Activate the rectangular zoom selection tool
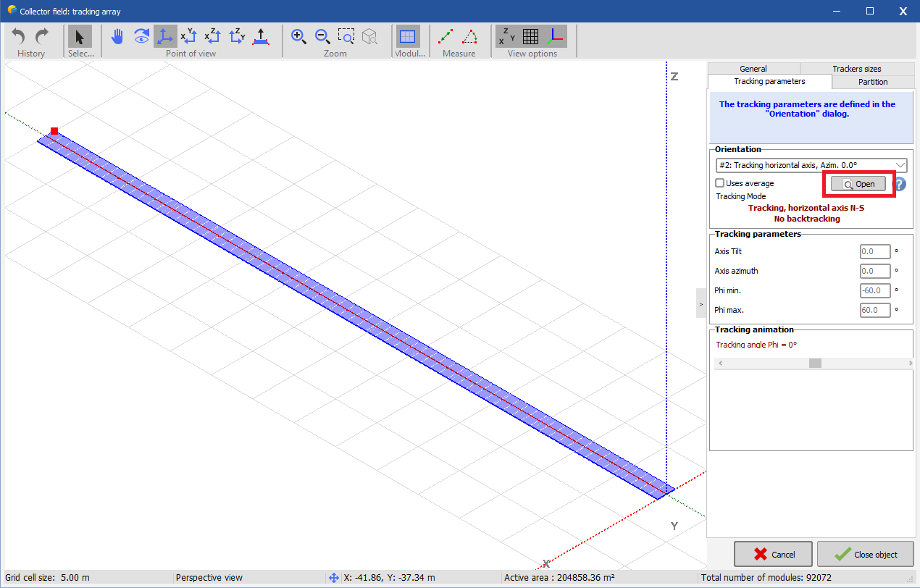This screenshot has height=588, width=920. click(346, 36)
